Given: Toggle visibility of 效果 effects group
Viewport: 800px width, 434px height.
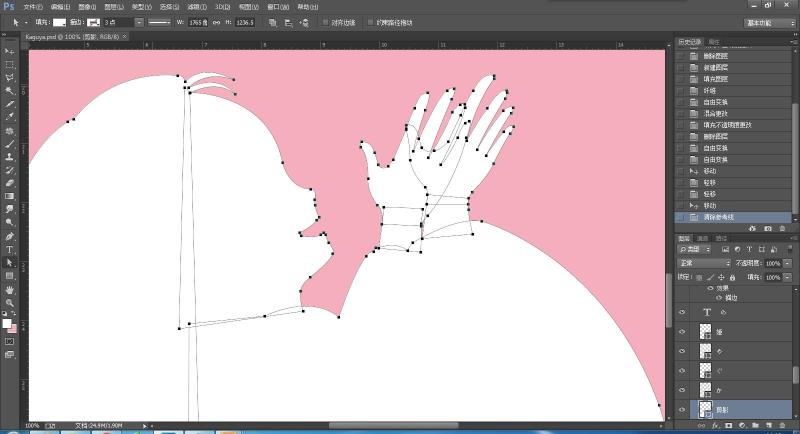Looking at the screenshot, I should click(710, 288).
